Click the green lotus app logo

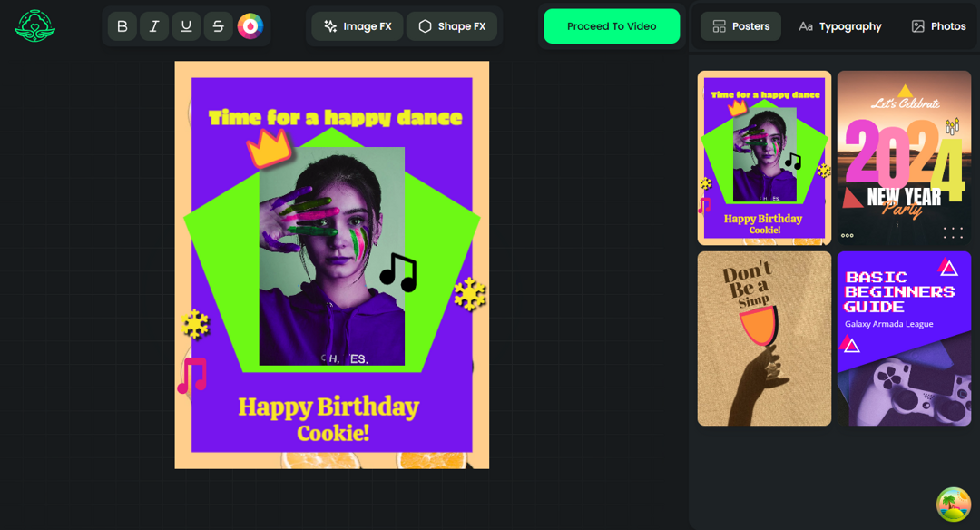[x=34, y=26]
